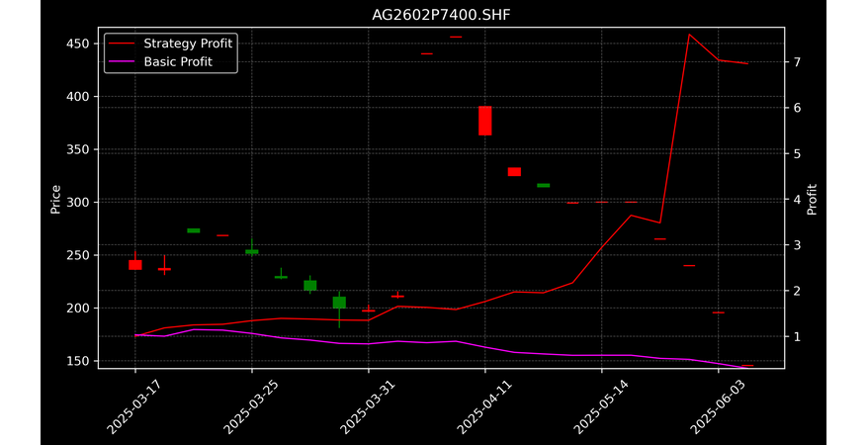Click the highest red price dash near 455
This screenshot has height=445, width=868.
456,38
